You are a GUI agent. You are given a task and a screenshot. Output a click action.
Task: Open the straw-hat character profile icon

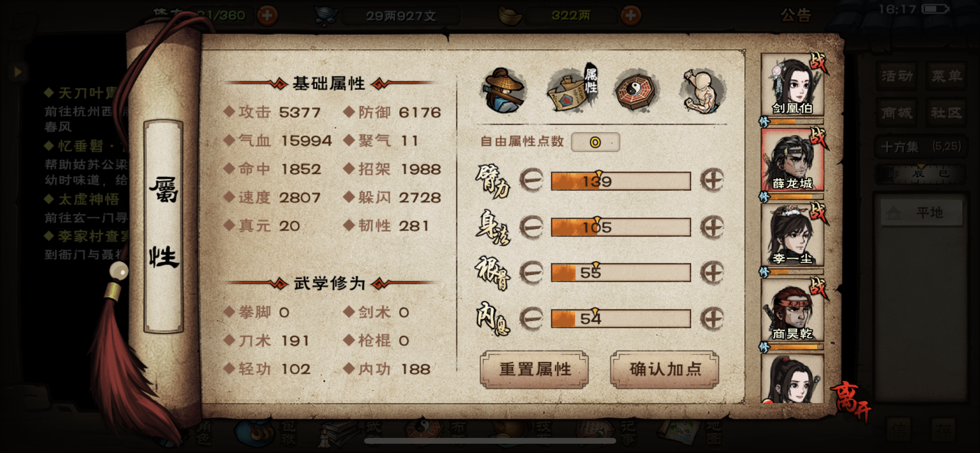[503, 90]
